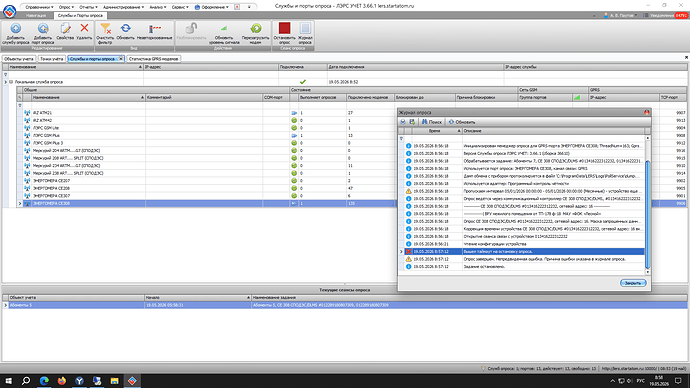Click Поиск in the Журнал опроса toolbar

coord(432,122)
